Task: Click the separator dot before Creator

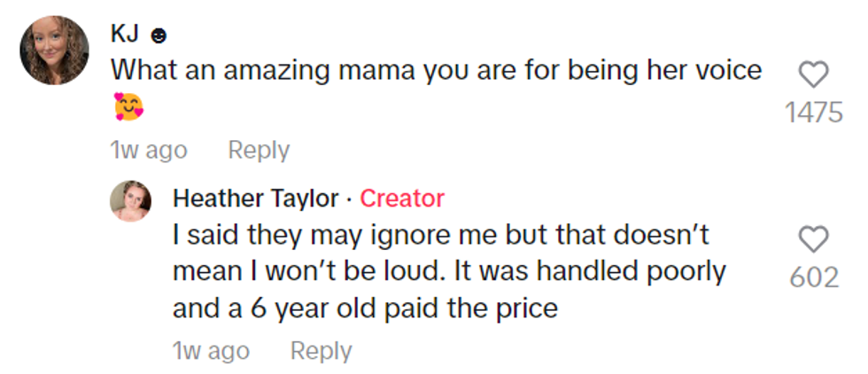Action: point(349,199)
